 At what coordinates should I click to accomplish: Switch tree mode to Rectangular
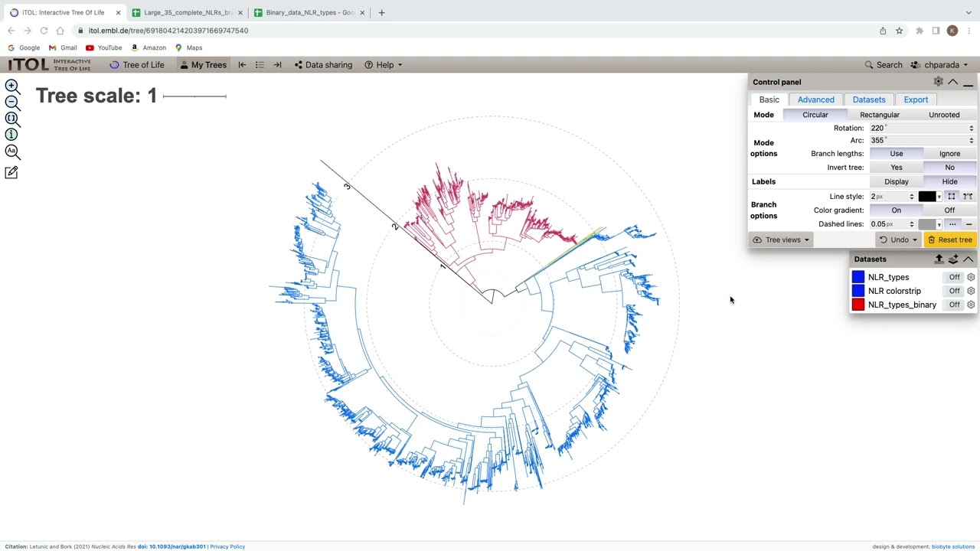pos(880,115)
